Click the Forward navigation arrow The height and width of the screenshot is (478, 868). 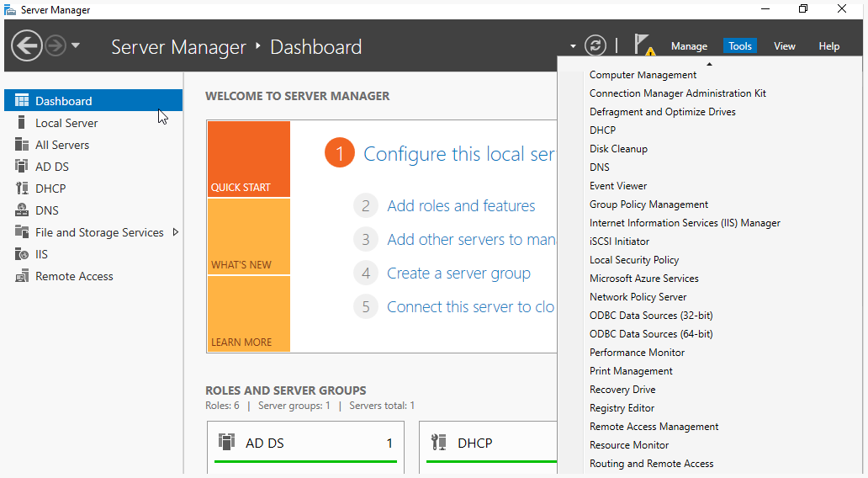[x=56, y=45]
